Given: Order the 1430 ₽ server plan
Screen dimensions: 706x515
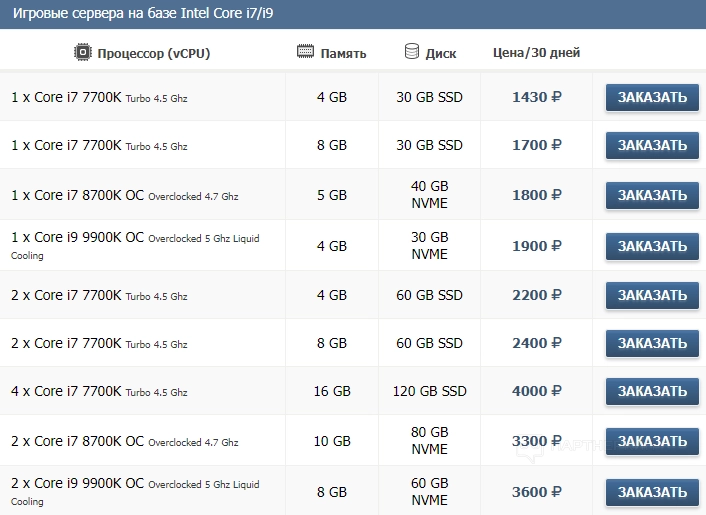Looking at the screenshot, I should [652, 97].
